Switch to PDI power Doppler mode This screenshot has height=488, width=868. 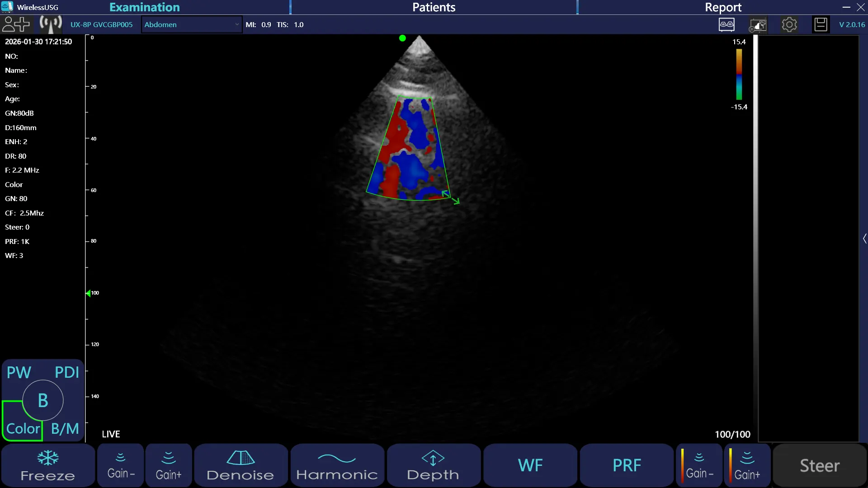coord(67,372)
